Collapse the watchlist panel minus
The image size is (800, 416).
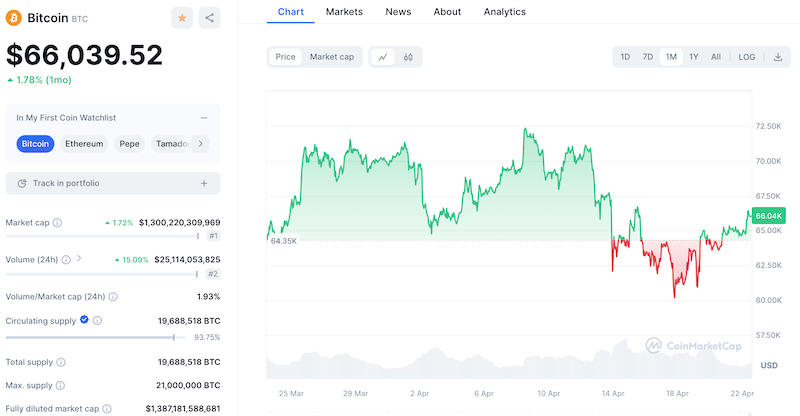pyautogui.click(x=204, y=118)
